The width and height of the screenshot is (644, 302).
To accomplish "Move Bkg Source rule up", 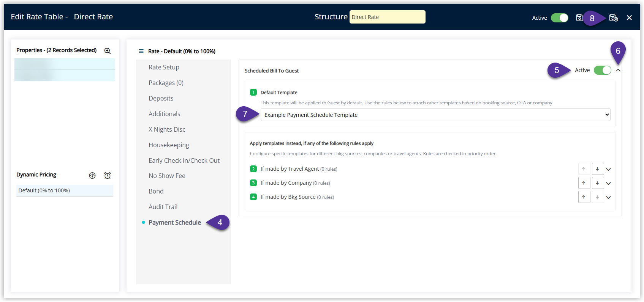I will pos(584,197).
